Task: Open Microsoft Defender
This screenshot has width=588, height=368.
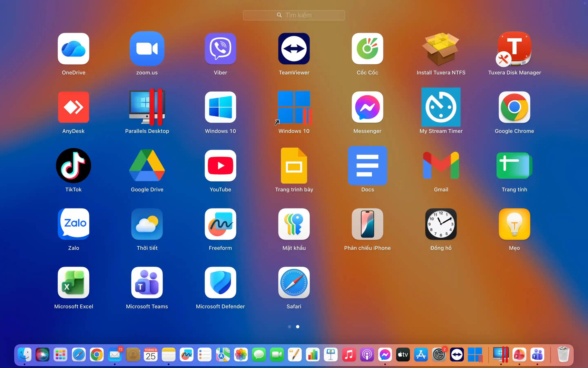Action: [x=220, y=282]
